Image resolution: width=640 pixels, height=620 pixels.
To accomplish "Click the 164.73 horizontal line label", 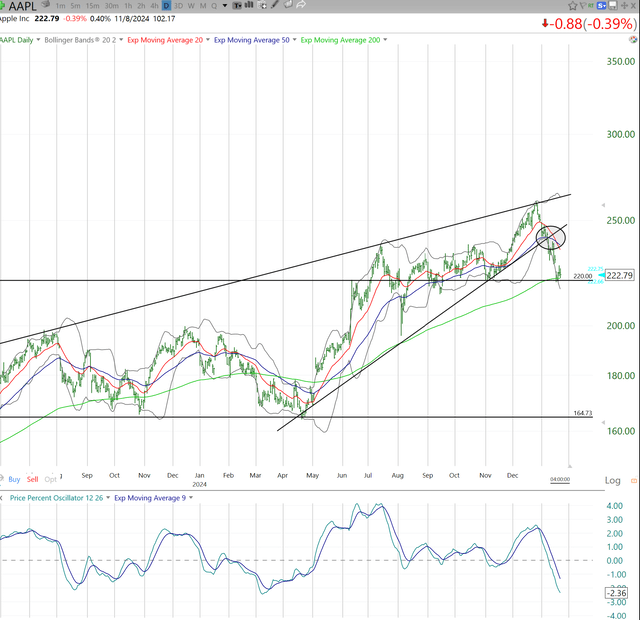I will [x=582, y=413].
